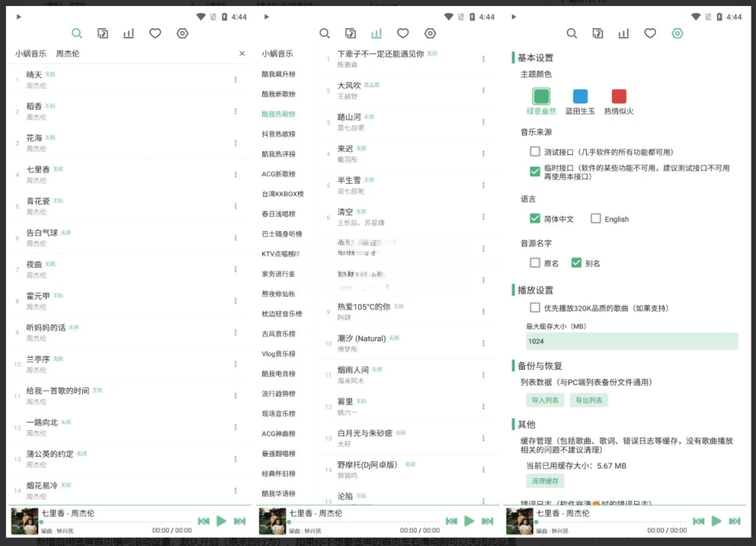The width and height of the screenshot is (756, 546).
Task: Open settings icon in middle panel
Action: [x=430, y=33]
